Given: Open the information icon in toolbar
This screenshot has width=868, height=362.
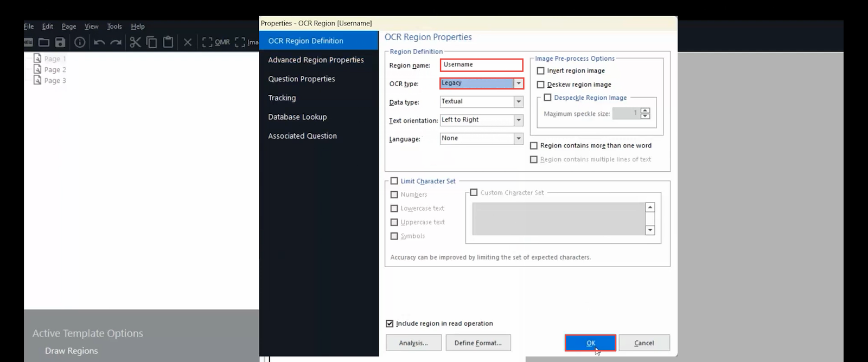Looking at the screenshot, I should tap(80, 42).
